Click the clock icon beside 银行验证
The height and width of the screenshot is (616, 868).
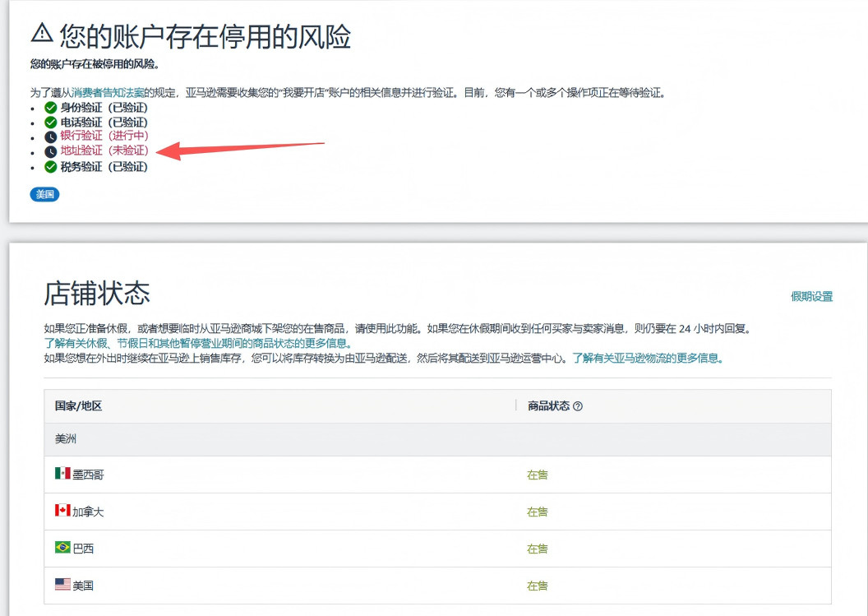pyautogui.click(x=51, y=137)
